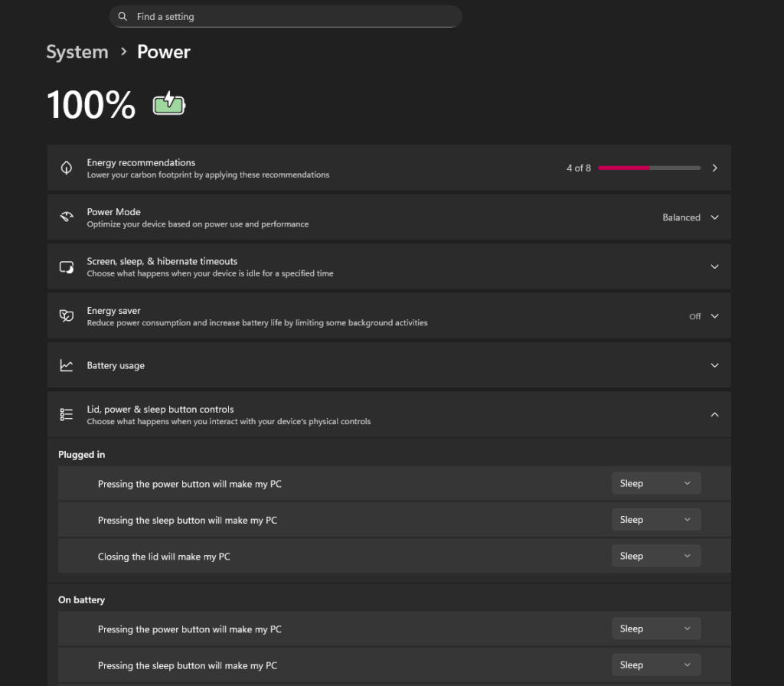Click the Power Mode gauge icon
The width and height of the screenshot is (784, 686).
point(67,217)
